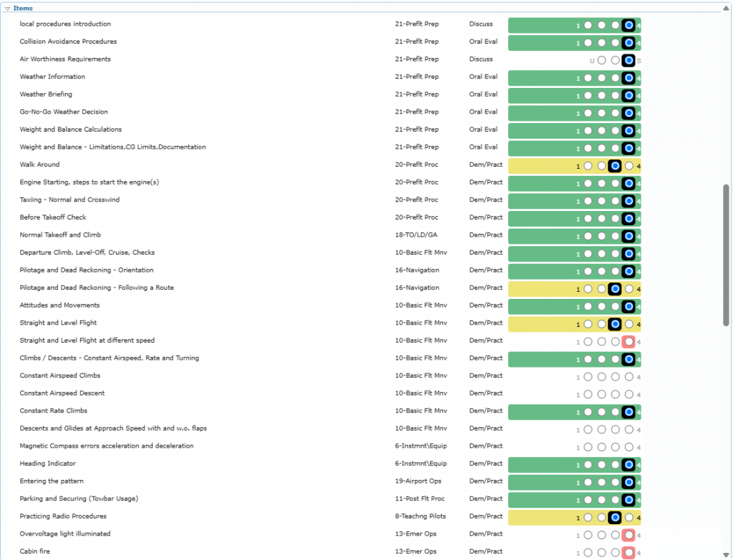Select grade 4 for Walk Around

click(629, 166)
